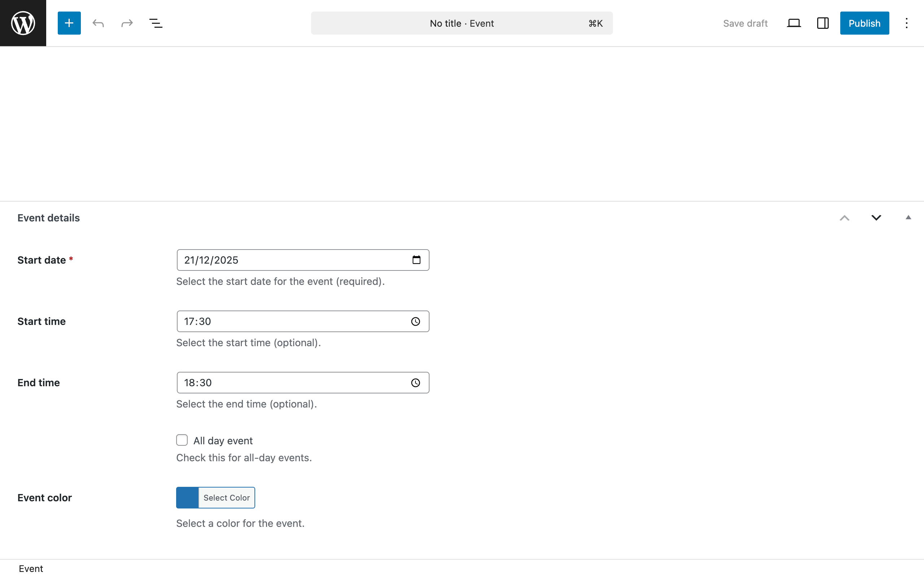
Task: Click the redo arrow icon
Action: click(127, 23)
